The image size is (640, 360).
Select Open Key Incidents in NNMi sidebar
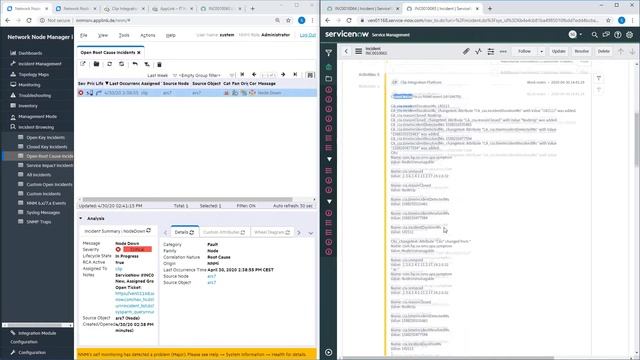coord(46,138)
